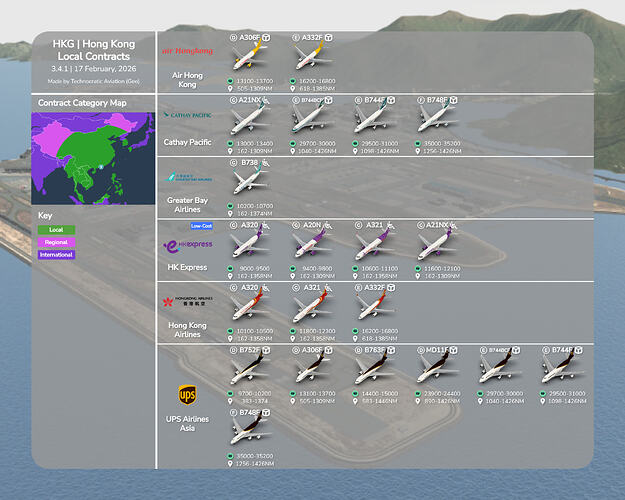This screenshot has height=500, width=625.
Task: Click the 'HKG | Hong Kong Local Contracts' title
Action: [x=94, y=50]
